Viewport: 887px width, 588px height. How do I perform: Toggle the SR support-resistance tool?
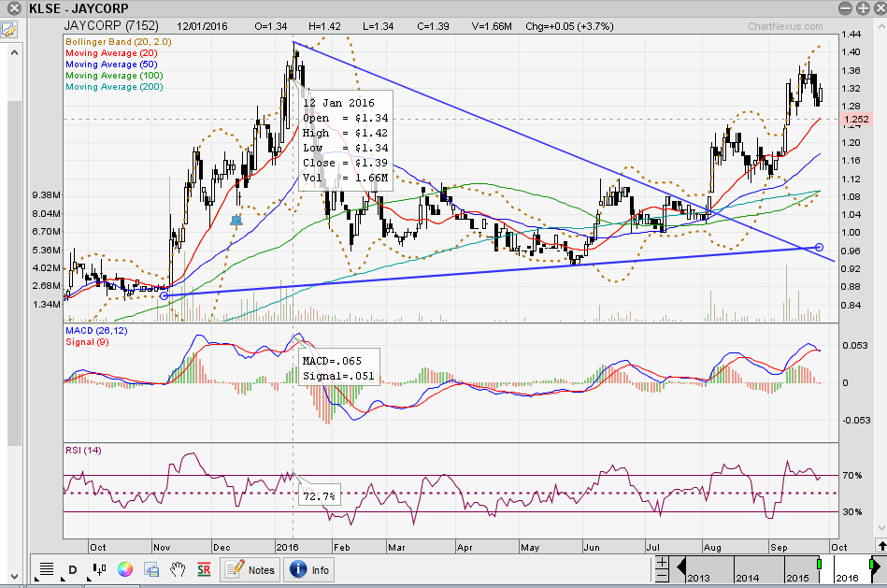coord(204,569)
